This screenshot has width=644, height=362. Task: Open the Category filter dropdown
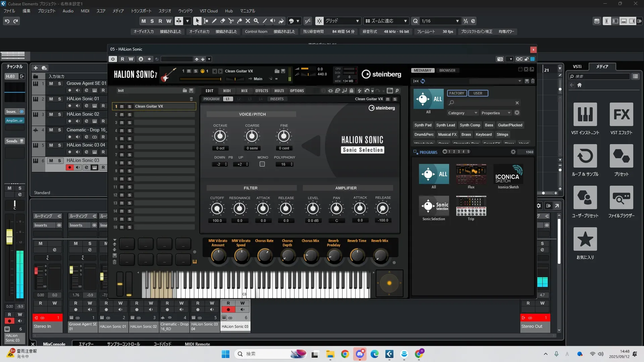pyautogui.click(x=462, y=113)
